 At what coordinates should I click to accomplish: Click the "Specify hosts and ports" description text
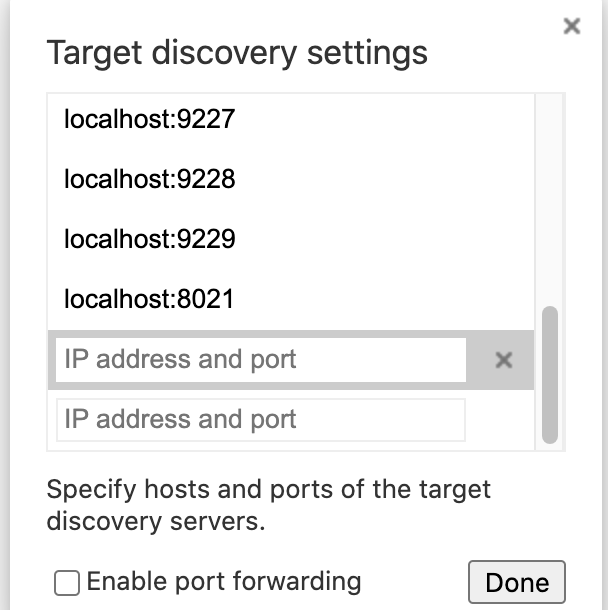click(x=269, y=505)
